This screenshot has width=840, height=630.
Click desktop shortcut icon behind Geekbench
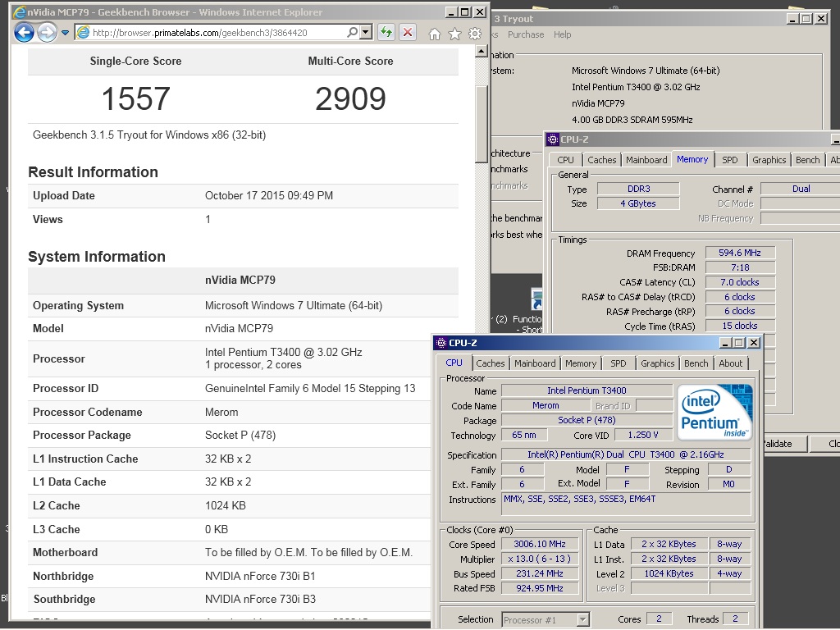536,300
